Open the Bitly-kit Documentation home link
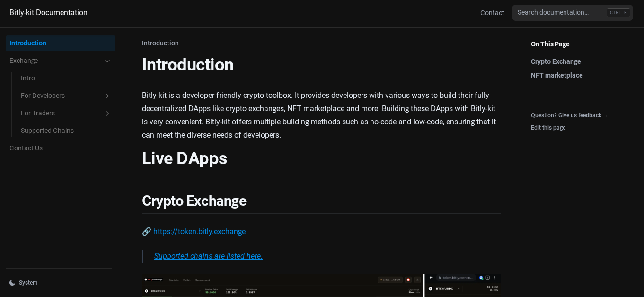The width and height of the screenshot is (644, 297). [48, 13]
